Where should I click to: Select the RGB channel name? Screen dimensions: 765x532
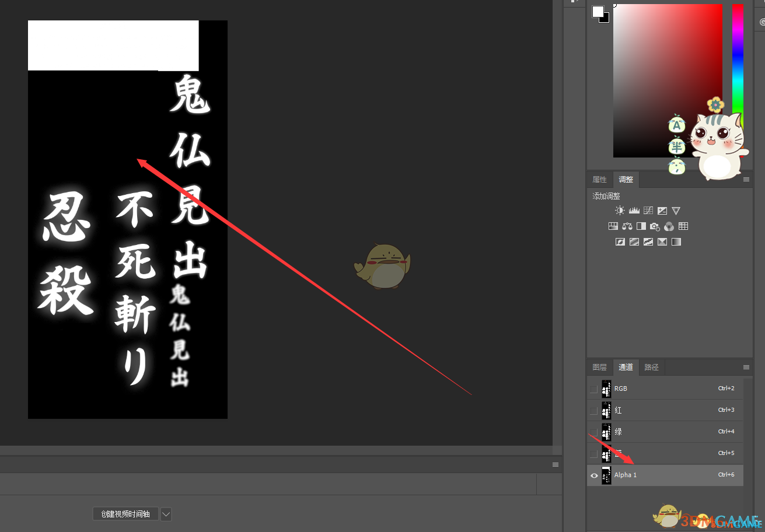click(x=620, y=389)
